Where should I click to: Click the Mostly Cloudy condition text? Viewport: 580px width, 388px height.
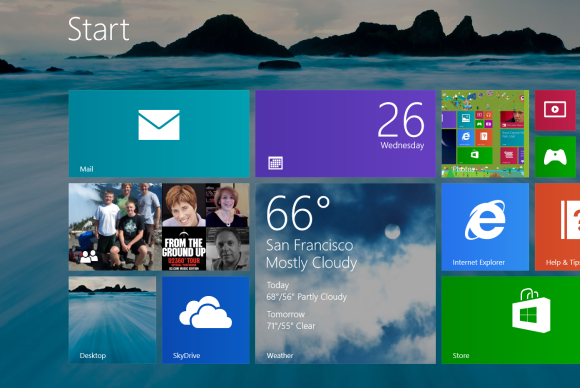point(311,263)
